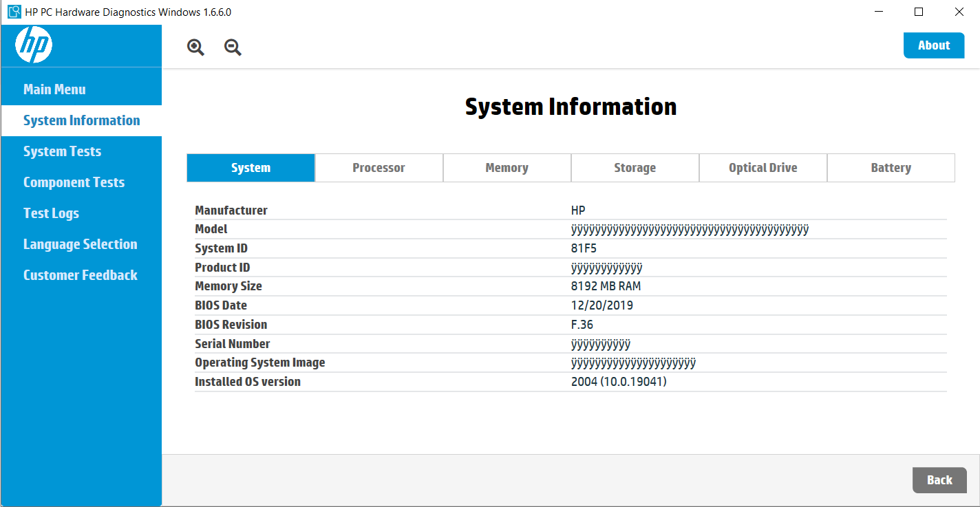
Task: Open Customer Feedback page
Action: point(80,275)
